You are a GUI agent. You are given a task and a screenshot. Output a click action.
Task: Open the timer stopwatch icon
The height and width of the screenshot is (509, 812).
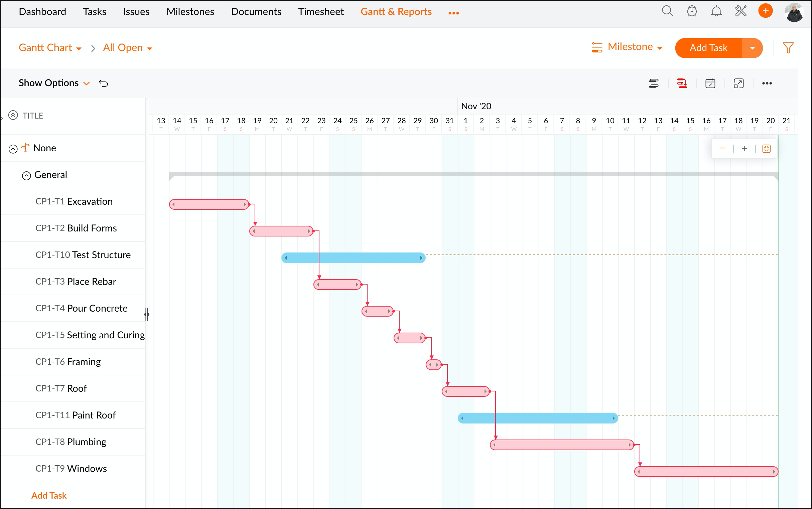point(692,11)
